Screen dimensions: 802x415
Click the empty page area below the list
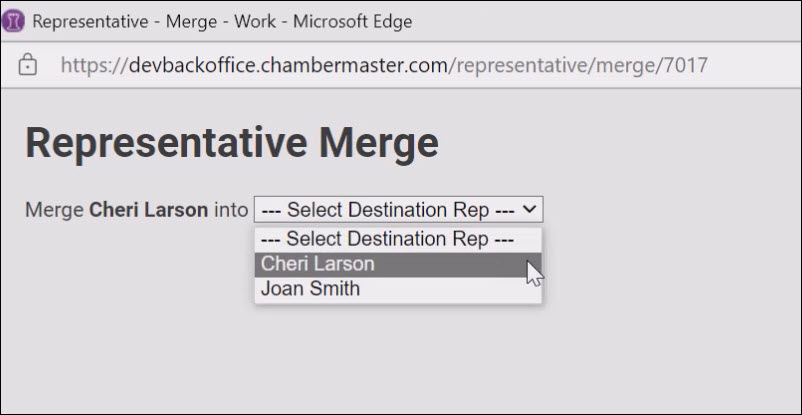(x=400, y=360)
